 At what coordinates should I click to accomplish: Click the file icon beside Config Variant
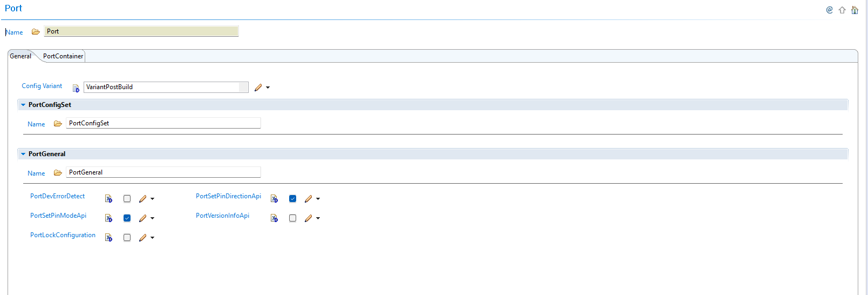pyautogui.click(x=76, y=88)
